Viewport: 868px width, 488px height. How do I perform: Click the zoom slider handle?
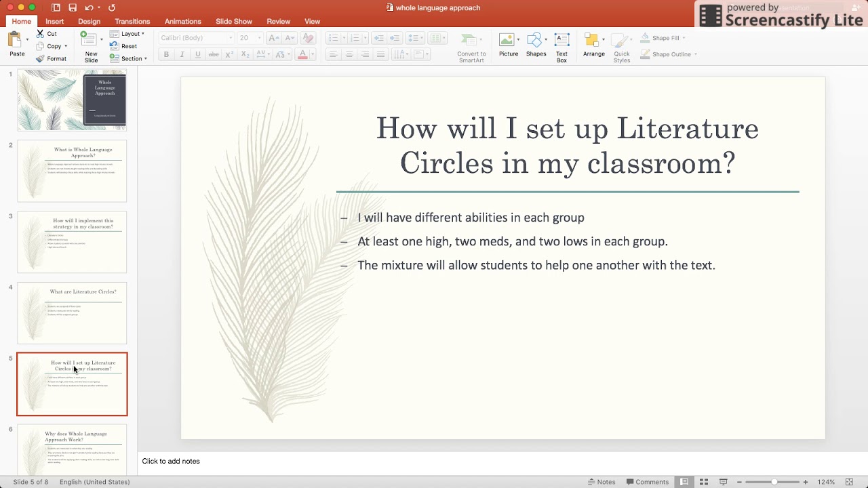(774, 482)
